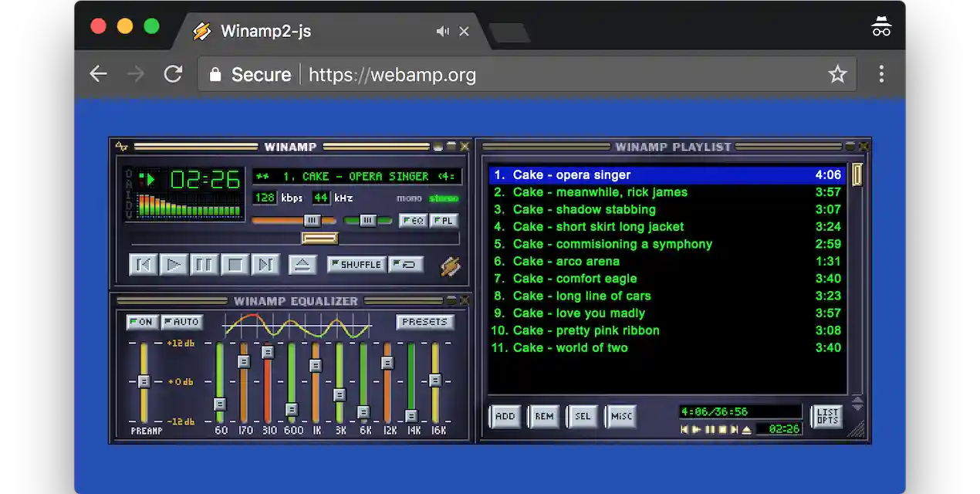980x494 pixels.
Task: Click the browser back arrow
Action: click(98, 74)
